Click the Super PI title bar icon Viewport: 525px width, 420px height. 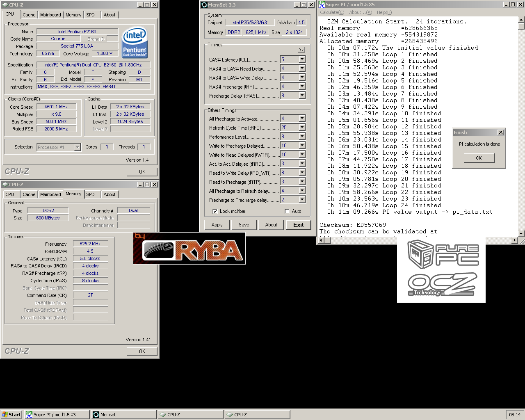click(322, 5)
